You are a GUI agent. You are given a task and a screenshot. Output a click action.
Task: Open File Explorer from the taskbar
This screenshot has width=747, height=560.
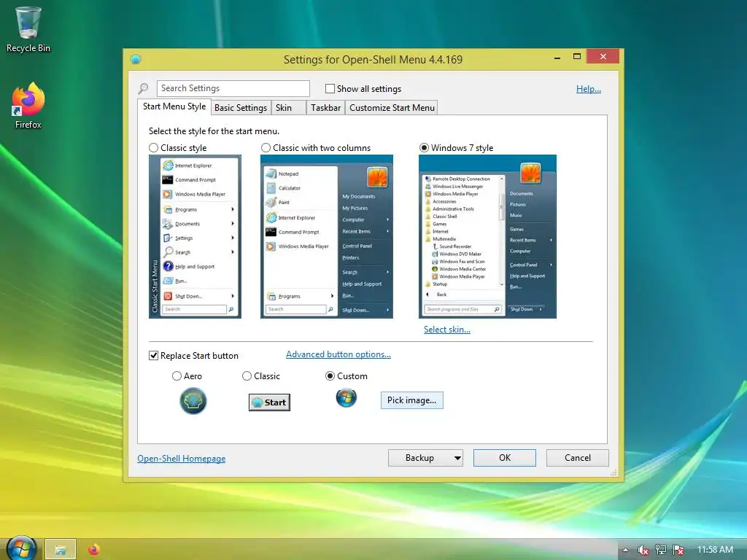(61, 550)
